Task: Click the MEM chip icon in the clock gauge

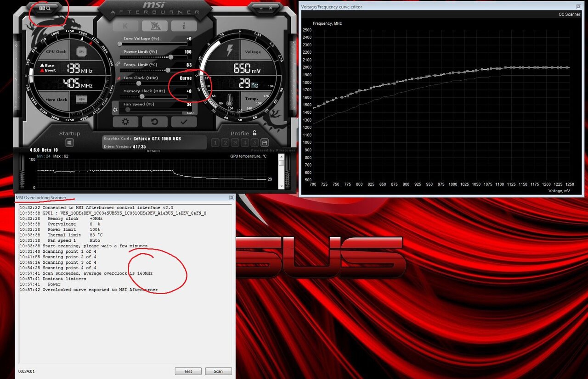Action: (x=81, y=99)
